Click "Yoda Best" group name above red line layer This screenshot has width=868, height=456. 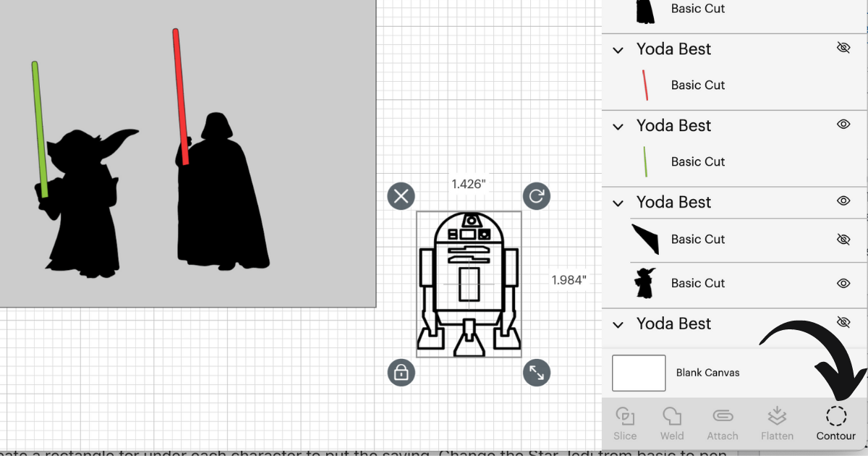pyautogui.click(x=674, y=49)
